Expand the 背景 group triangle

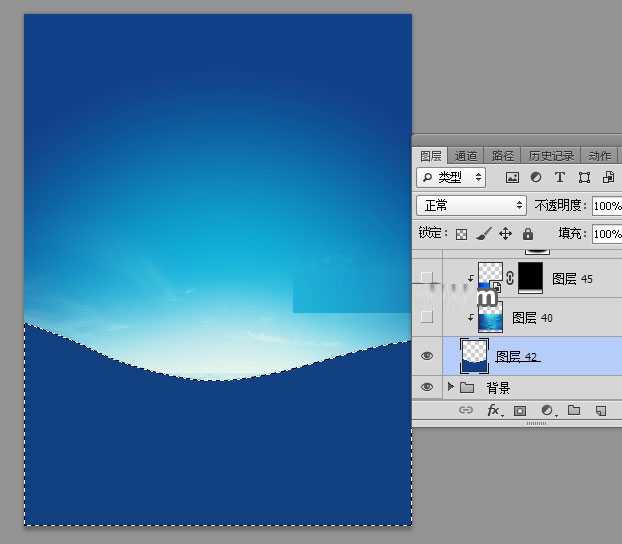pyautogui.click(x=450, y=387)
